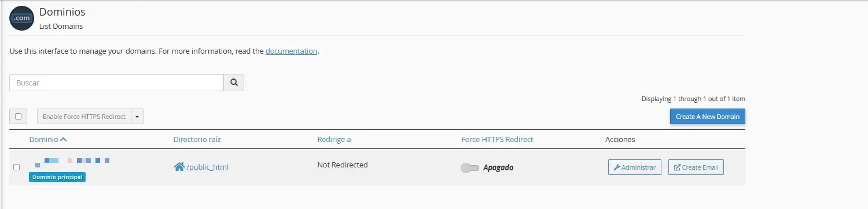Screen dimensions: 868x209
Task: Click the wrench icon in Administrar
Action: tap(617, 167)
